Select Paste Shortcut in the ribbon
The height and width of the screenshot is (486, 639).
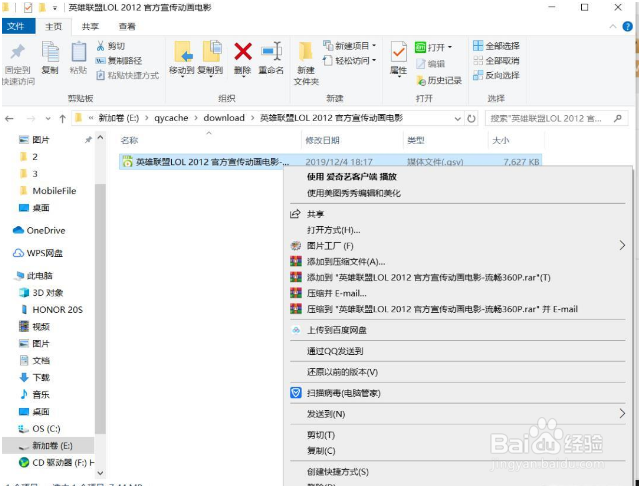[x=127, y=75]
